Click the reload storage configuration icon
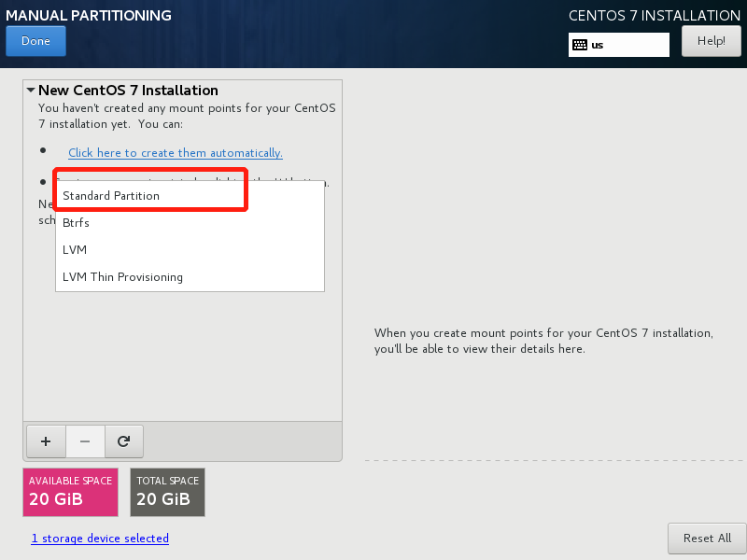The height and width of the screenshot is (560, 747). click(x=124, y=441)
